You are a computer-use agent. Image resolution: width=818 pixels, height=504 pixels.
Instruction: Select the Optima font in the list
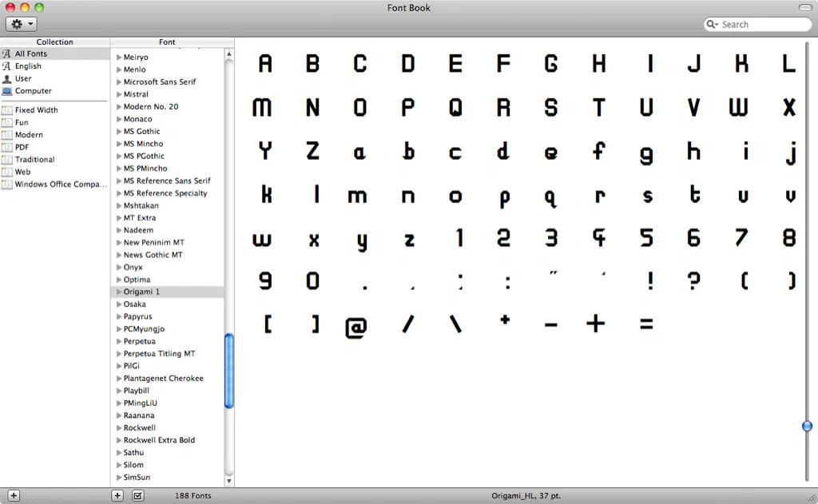(x=137, y=280)
